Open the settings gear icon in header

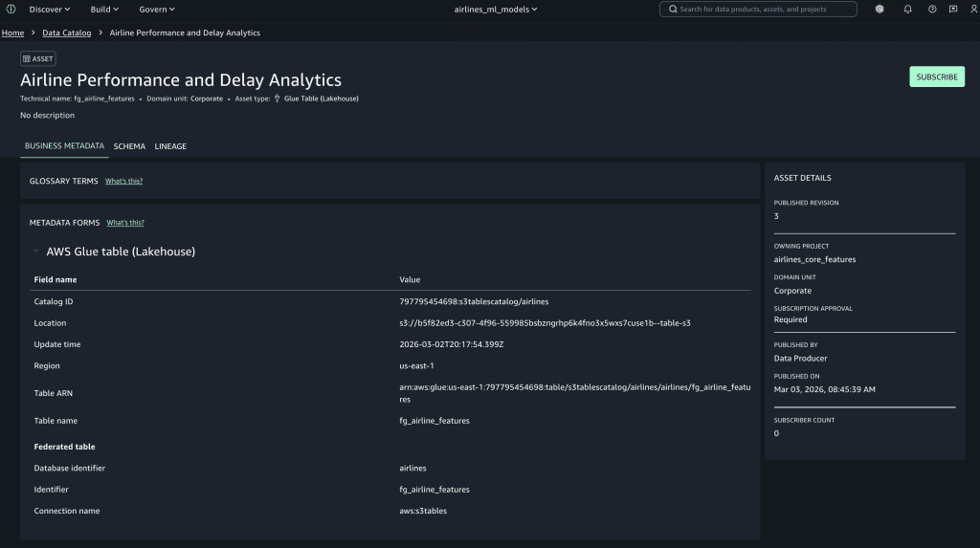pos(880,10)
